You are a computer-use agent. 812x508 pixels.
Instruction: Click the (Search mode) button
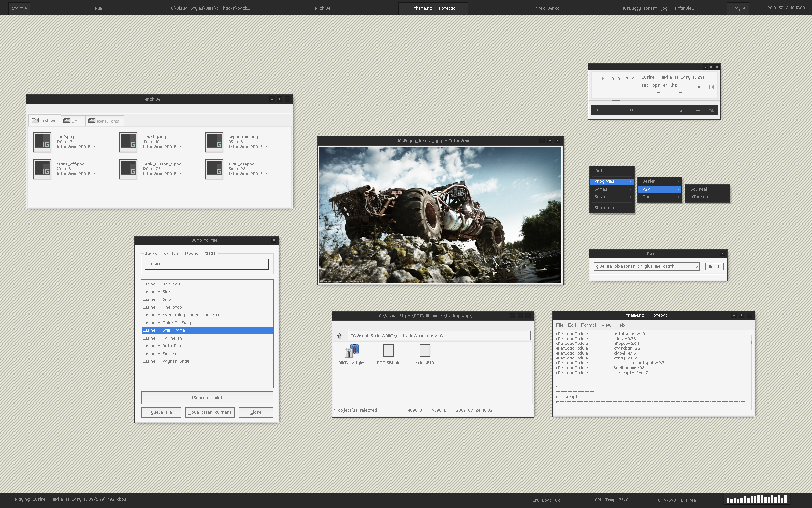pos(207,398)
